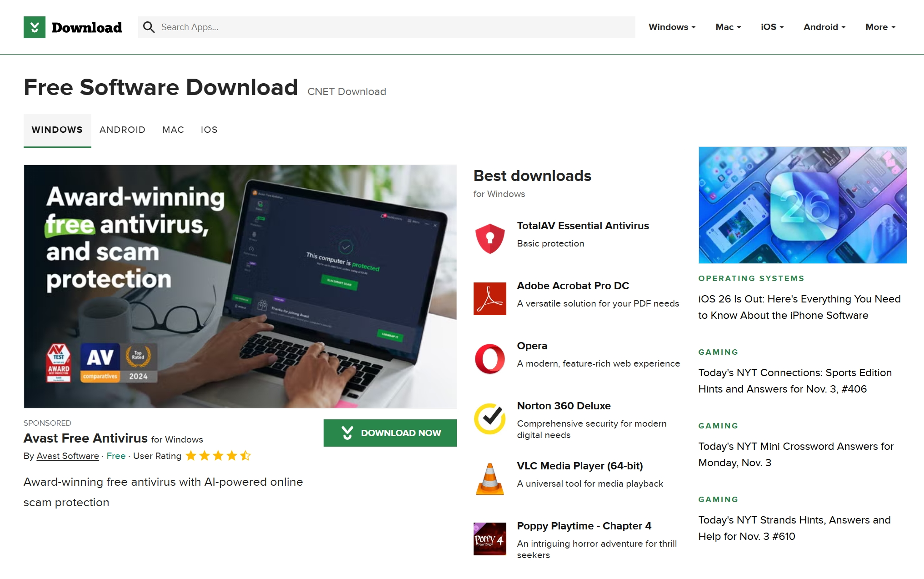Click 'Comprehensive security for modern digital needs'
924x579 pixels.
point(592,429)
